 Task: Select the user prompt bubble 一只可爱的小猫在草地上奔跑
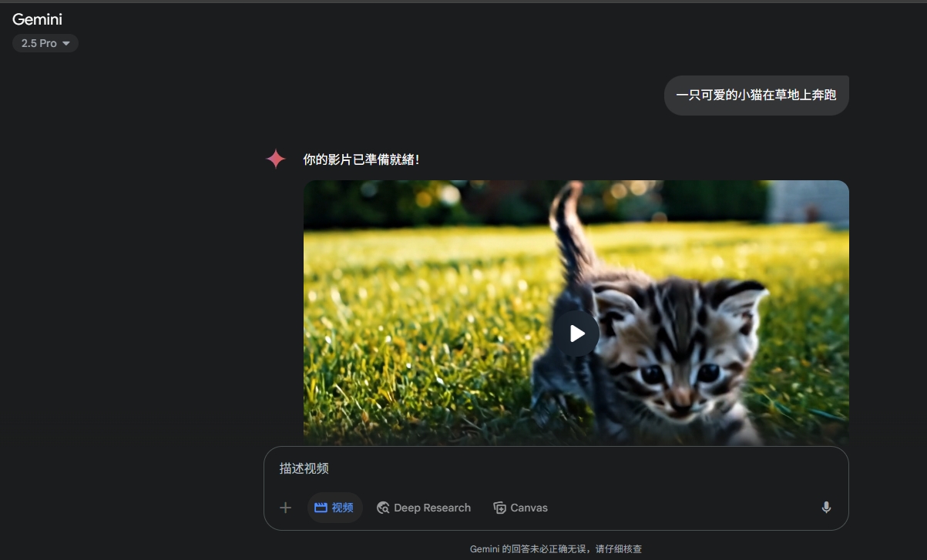coord(755,96)
